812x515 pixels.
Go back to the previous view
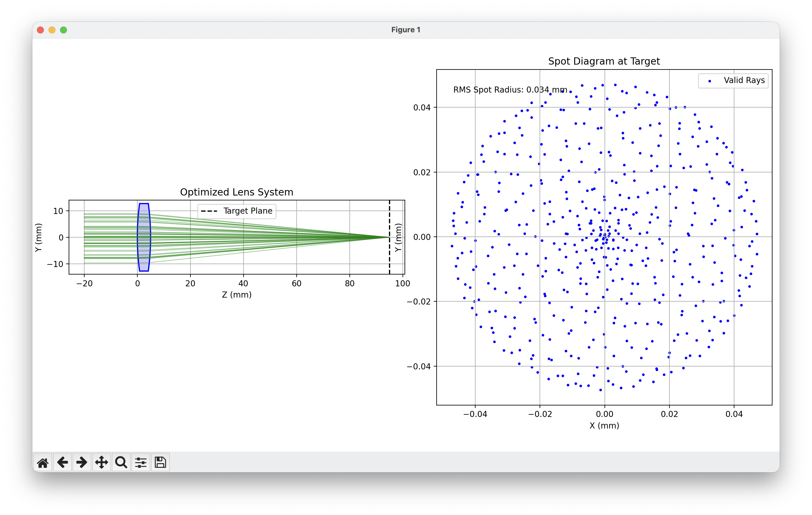[62, 463]
